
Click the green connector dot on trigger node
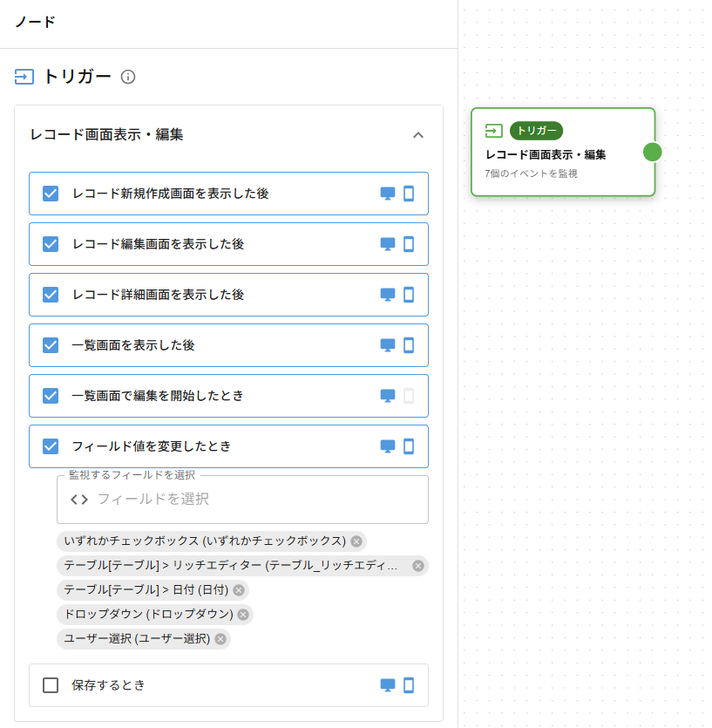click(652, 152)
